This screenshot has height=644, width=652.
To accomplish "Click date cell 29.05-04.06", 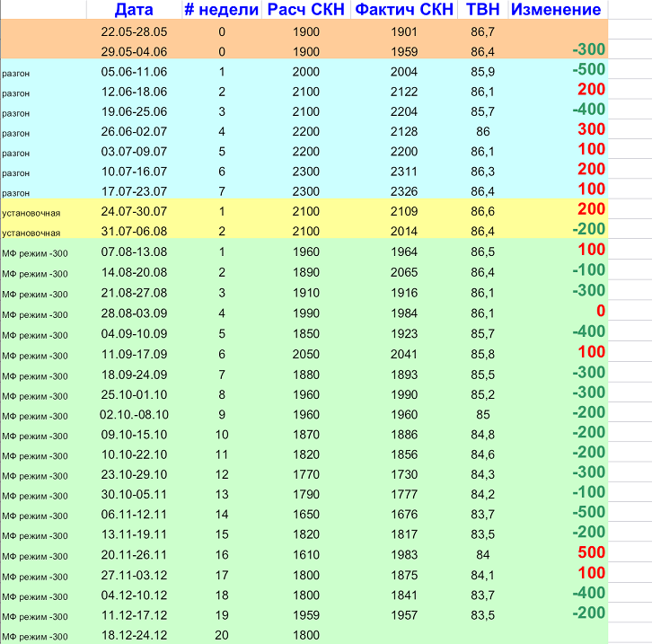I will click(134, 52).
